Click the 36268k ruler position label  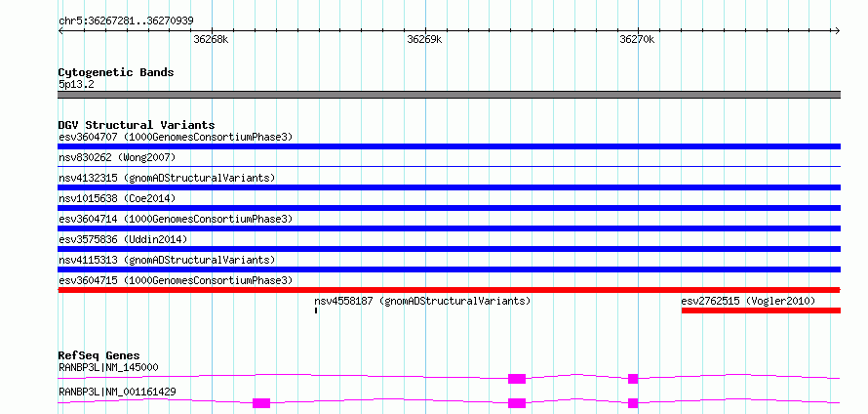click(x=211, y=39)
